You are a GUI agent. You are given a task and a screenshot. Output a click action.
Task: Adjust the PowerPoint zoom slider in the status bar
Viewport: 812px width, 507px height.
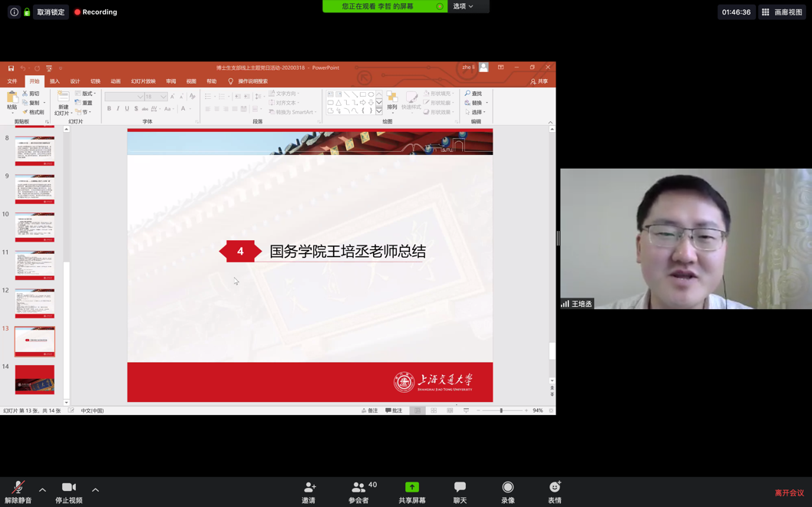pyautogui.click(x=501, y=411)
